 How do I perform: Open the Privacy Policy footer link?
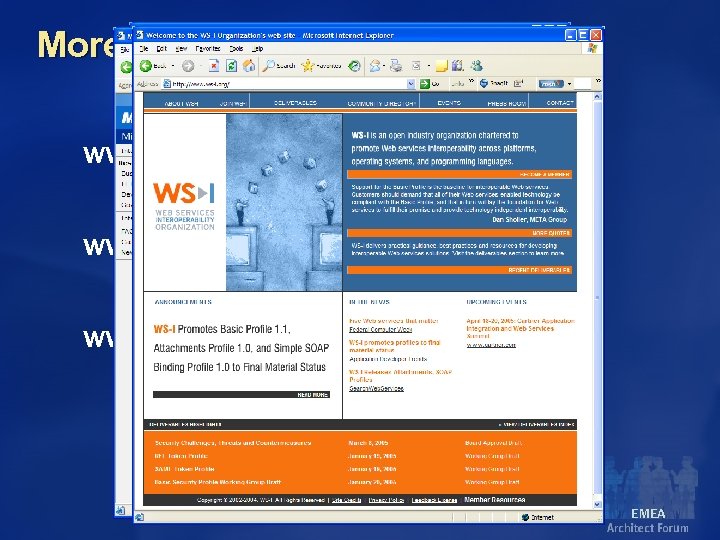[x=386, y=500]
